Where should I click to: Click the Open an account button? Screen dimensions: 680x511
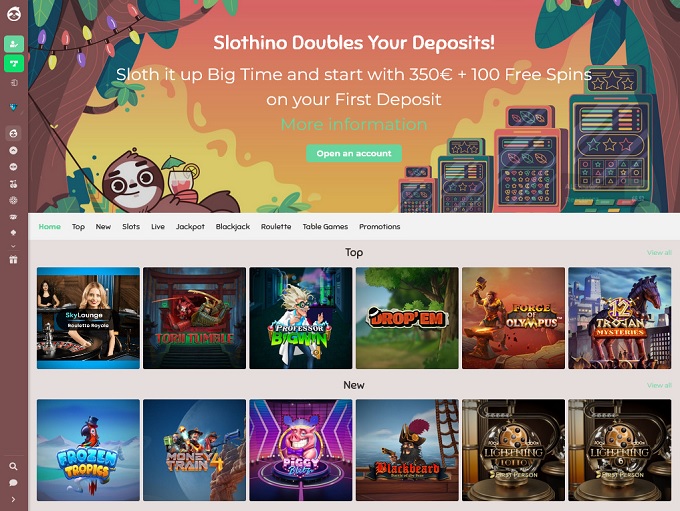pos(354,154)
